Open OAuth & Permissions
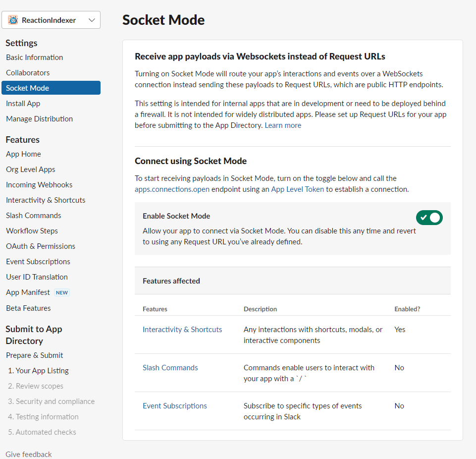Image resolution: width=476 pixels, height=459 pixels. (x=41, y=246)
